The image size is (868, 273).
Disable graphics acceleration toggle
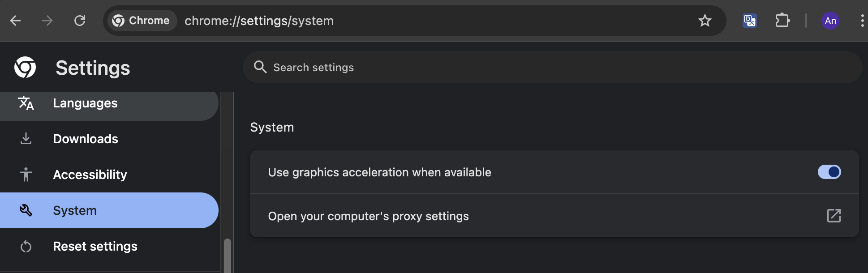[x=829, y=172]
